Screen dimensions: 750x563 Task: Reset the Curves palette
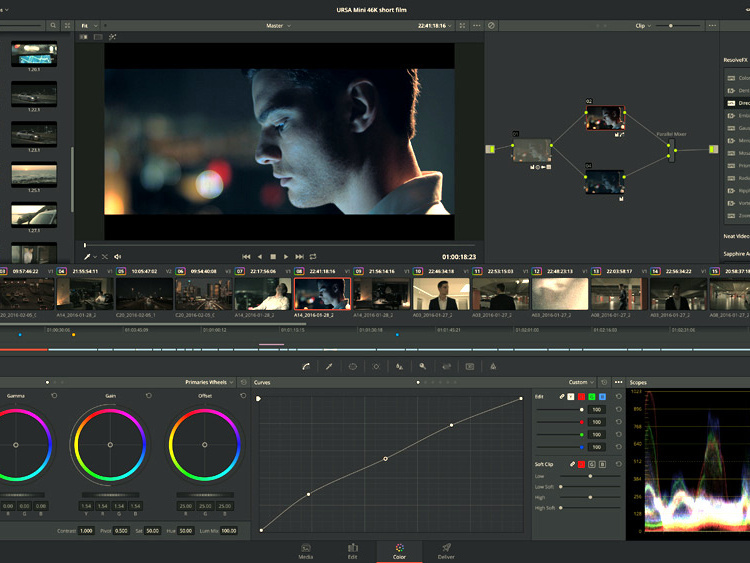pos(604,382)
